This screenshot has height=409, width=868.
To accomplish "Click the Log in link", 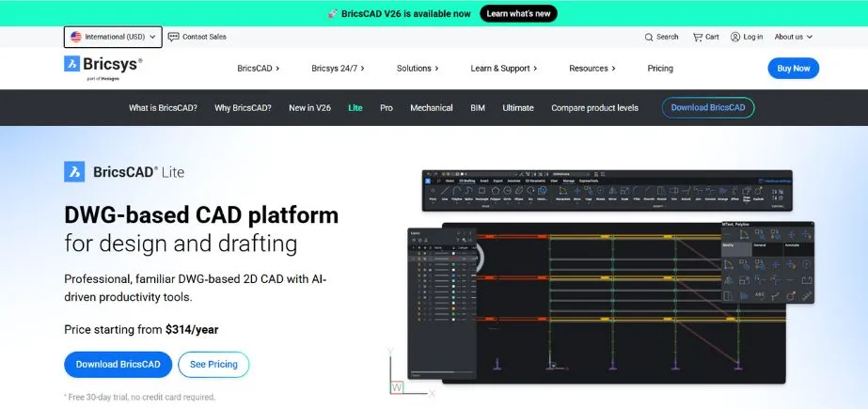I will point(753,37).
